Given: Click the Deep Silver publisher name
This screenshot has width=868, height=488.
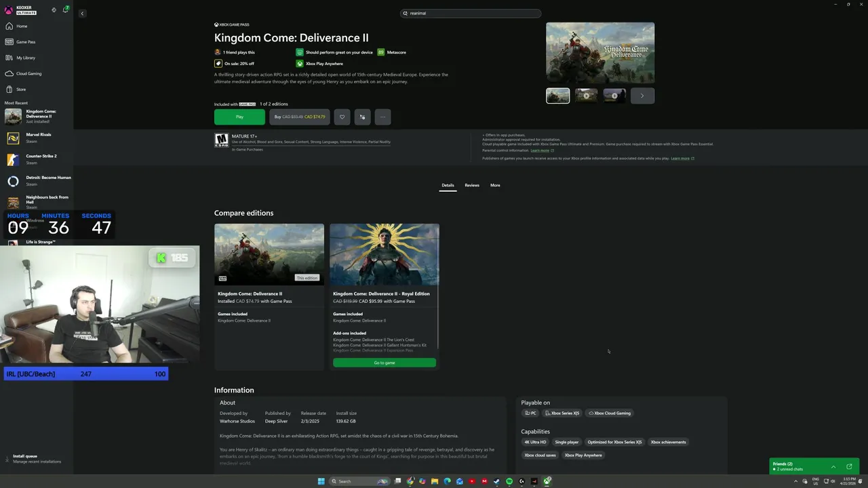Looking at the screenshot, I should click(x=276, y=422).
